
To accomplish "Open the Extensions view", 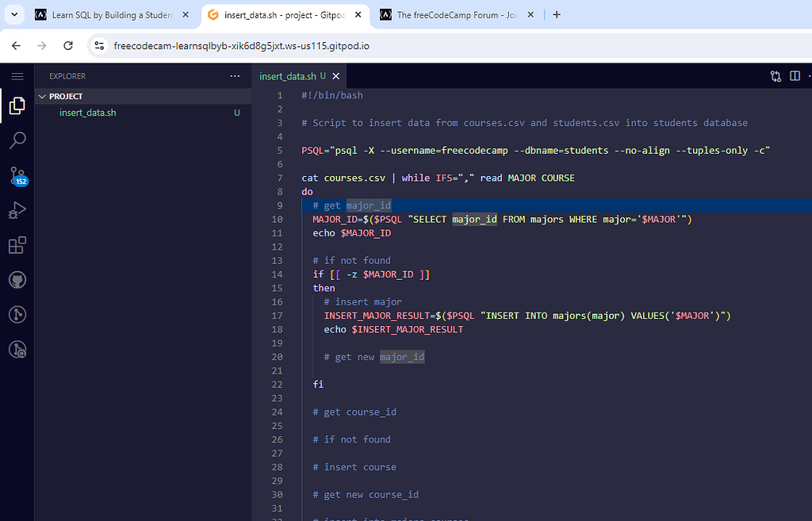I will pos(17,245).
